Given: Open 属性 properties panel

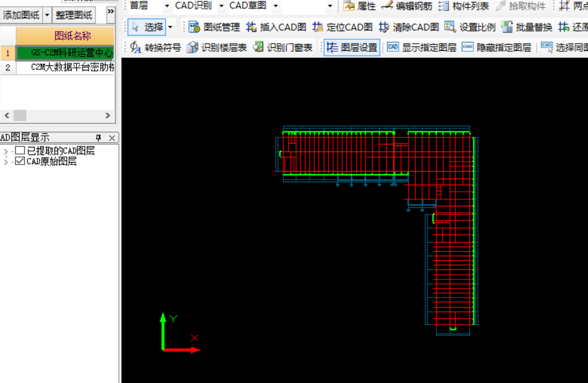Looking at the screenshot, I should pos(359,6).
